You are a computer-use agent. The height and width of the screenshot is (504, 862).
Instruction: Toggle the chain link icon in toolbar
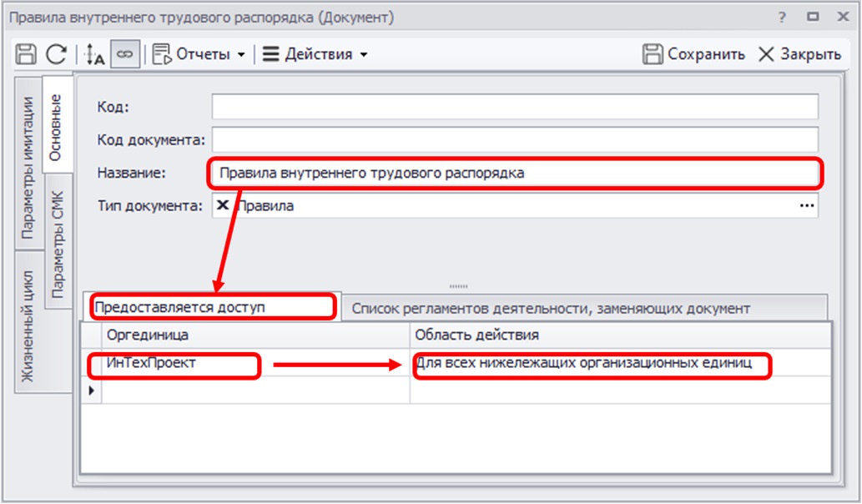point(124,55)
